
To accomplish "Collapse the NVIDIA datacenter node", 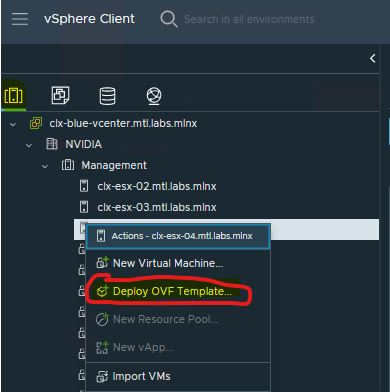I will pos(29,145).
